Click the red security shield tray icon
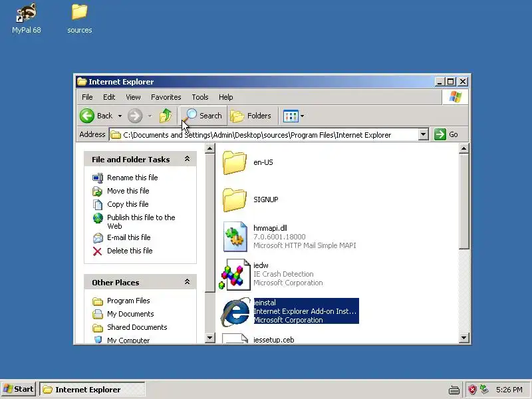This screenshot has height=399, width=532. pyautogui.click(x=472, y=390)
